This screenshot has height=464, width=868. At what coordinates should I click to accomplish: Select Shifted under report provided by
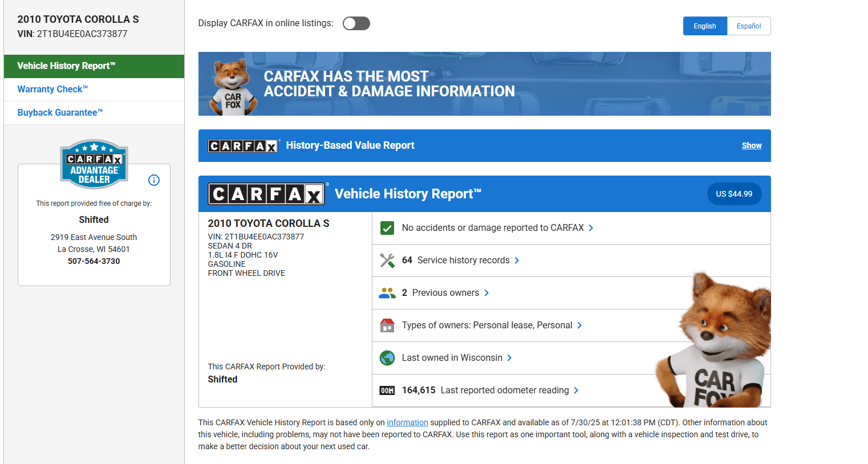(223, 380)
